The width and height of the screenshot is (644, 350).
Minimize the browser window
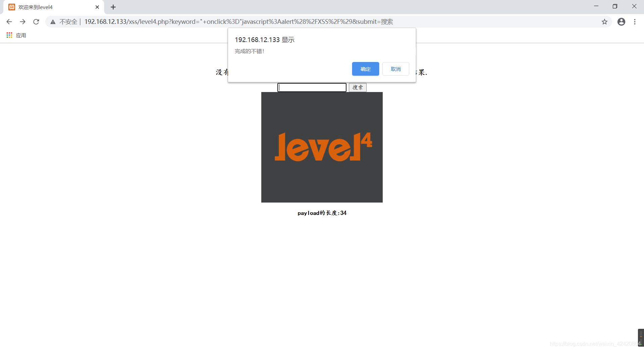pyautogui.click(x=596, y=6)
